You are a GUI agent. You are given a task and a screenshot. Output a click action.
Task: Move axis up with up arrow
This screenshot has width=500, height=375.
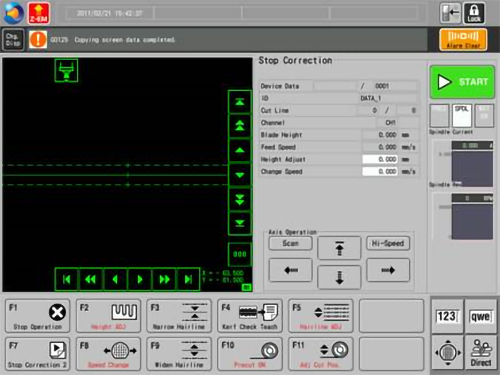[339, 248]
